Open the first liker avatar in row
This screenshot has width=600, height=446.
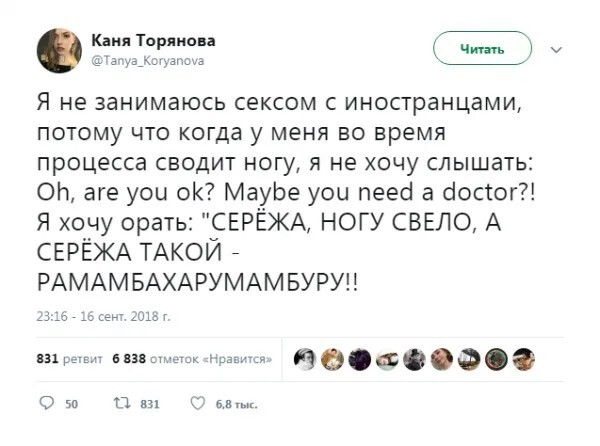point(305,360)
